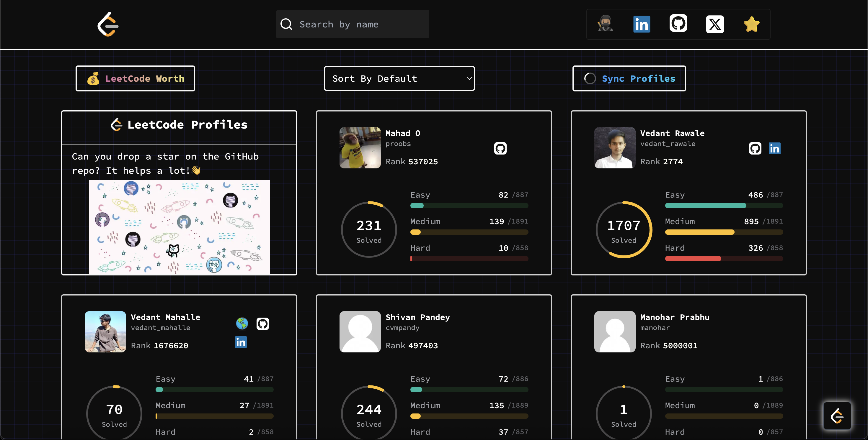
Task: Open Vedant Mahalle's LinkedIn icon
Action: click(x=241, y=342)
